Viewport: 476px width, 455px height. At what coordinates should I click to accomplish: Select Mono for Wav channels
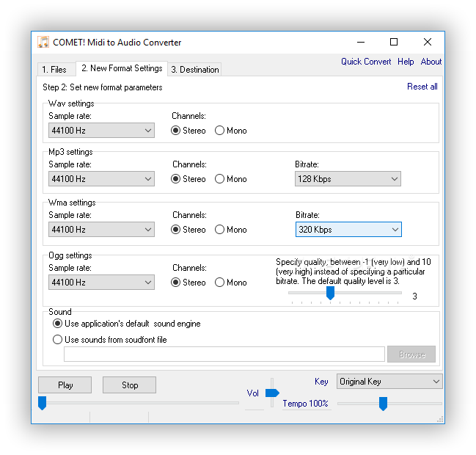click(220, 131)
